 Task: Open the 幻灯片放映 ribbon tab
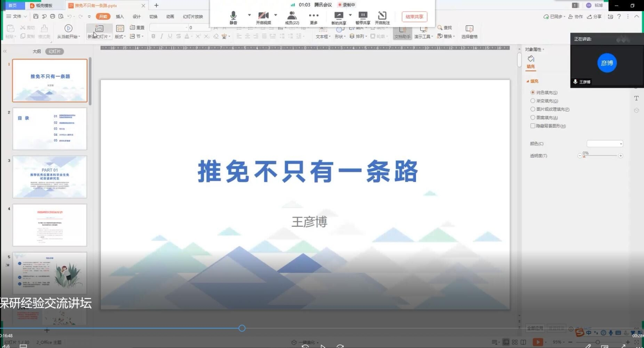[x=193, y=16]
